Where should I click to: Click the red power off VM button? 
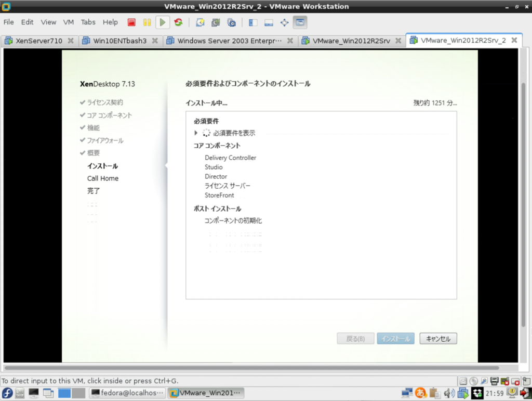coord(131,22)
